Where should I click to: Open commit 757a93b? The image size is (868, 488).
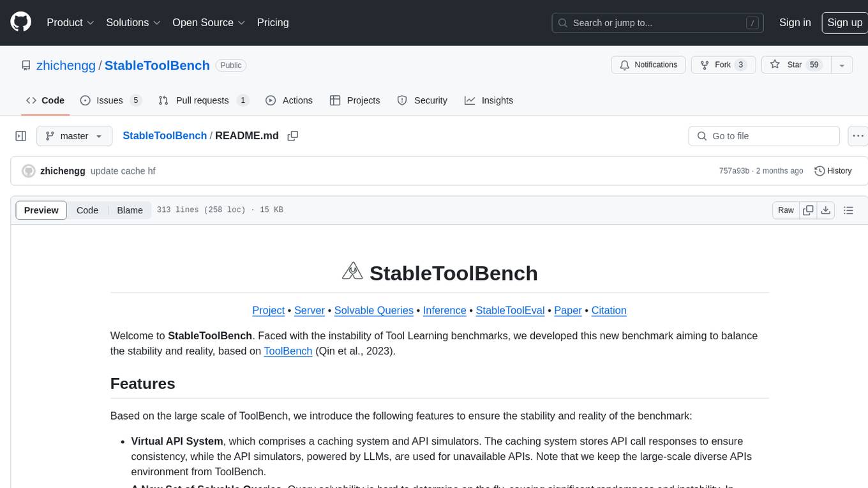click(x=734, y=171)
